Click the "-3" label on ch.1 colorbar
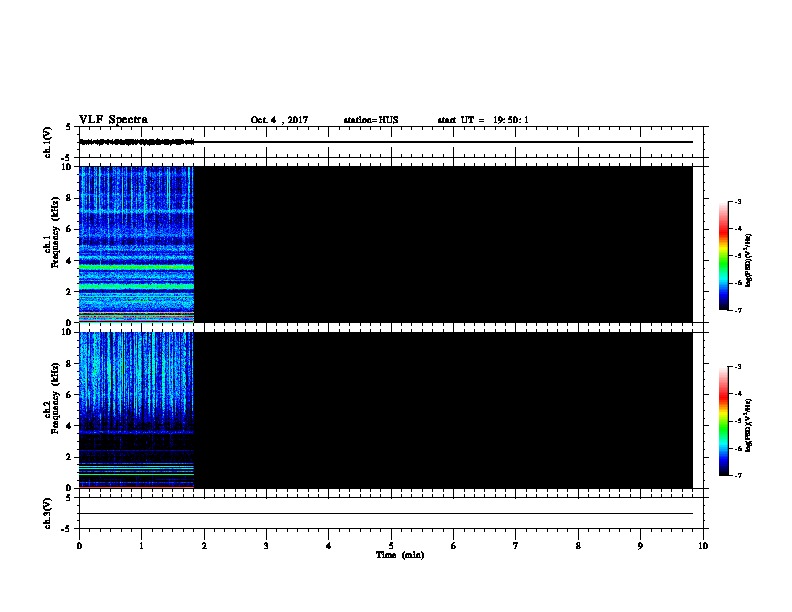Screen dimensions: 792x612 coord(738,202)
